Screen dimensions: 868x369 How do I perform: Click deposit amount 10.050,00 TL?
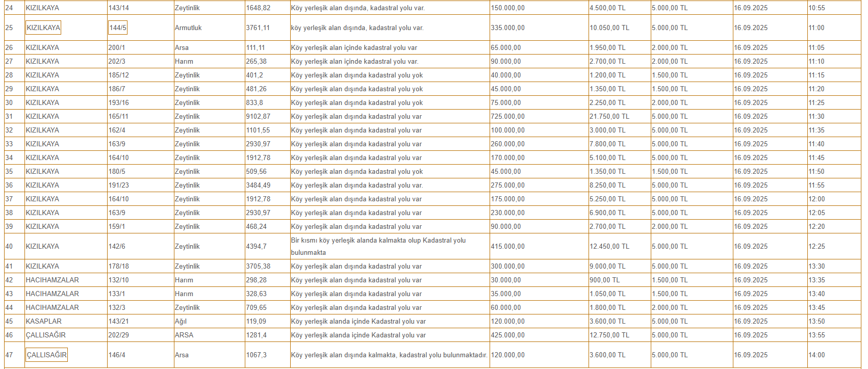pos(609,28)
